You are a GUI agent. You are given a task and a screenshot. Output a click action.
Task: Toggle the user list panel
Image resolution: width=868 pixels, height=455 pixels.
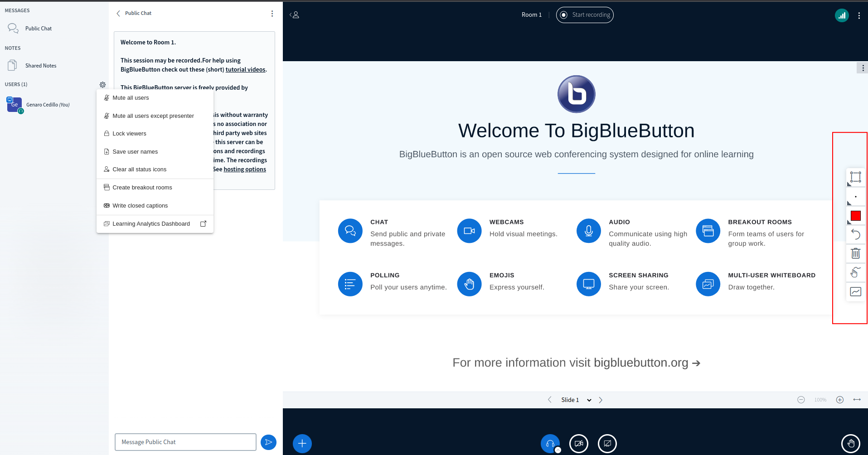coord(295,15)
